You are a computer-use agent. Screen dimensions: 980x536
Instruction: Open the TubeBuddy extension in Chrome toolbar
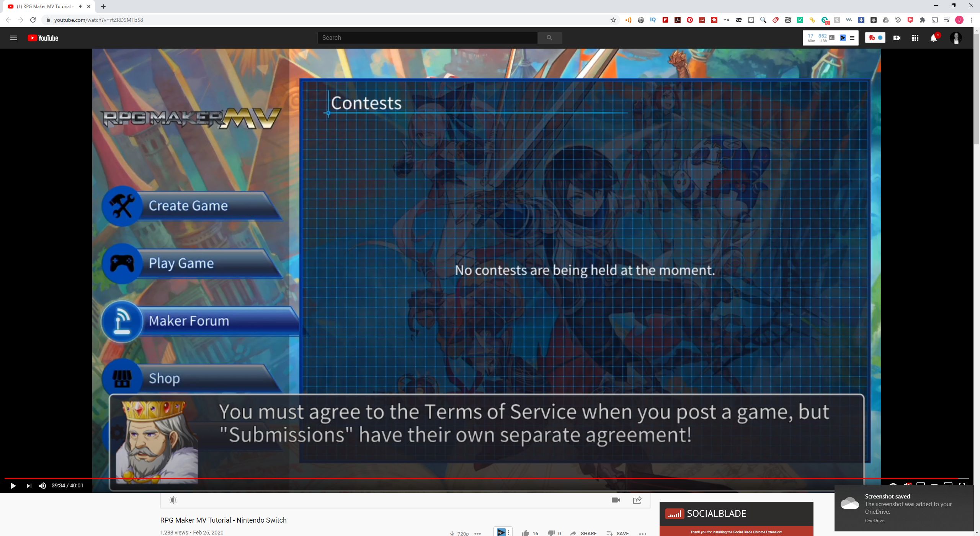(x=714, y=20)
